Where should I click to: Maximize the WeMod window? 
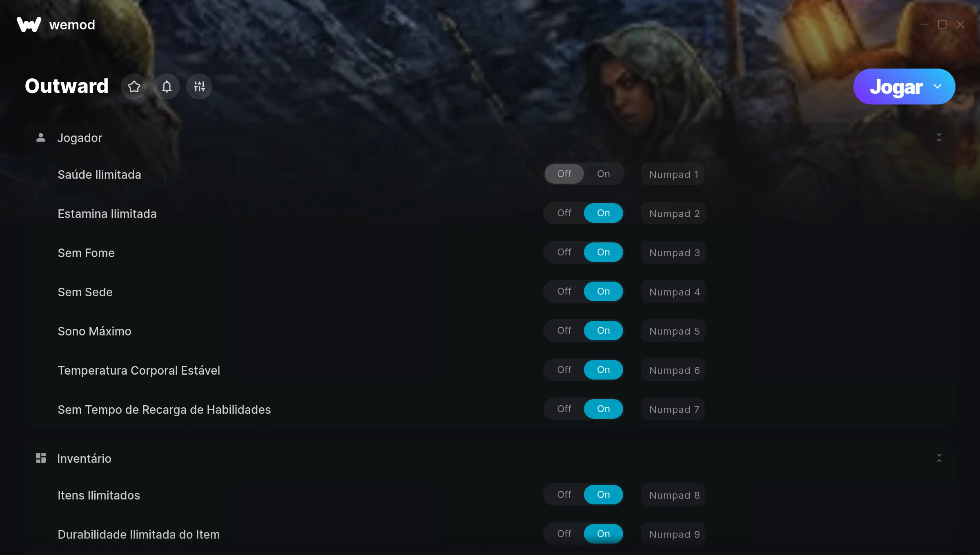pos(942,24)
